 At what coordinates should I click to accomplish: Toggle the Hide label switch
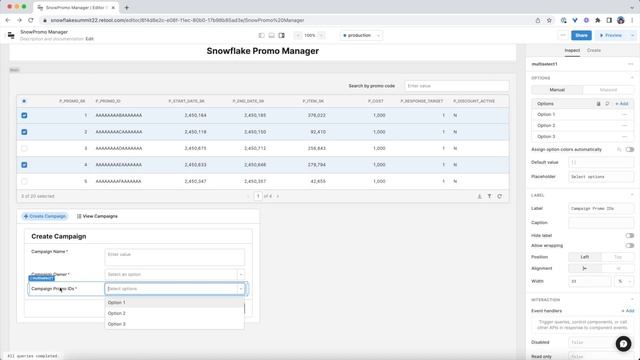(630, 236)
